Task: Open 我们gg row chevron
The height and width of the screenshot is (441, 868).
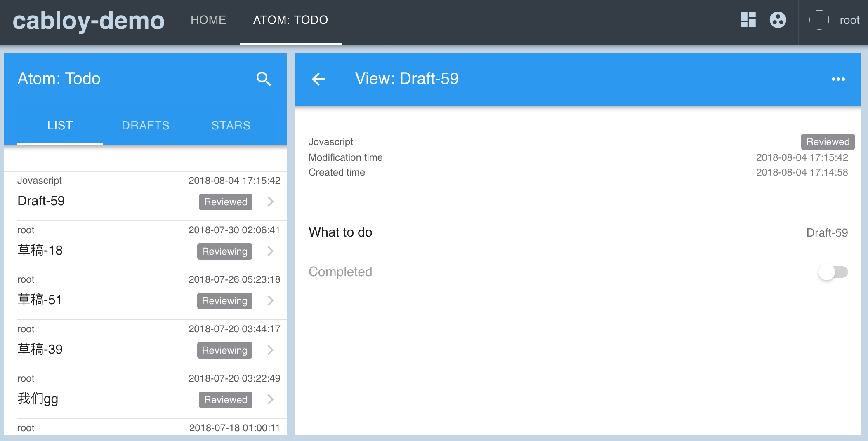Action: pos(270,399)
